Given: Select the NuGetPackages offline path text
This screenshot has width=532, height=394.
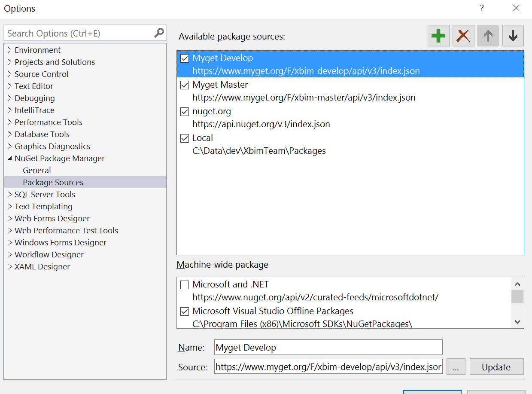Looking at the screenshot, I should (302, 324).
